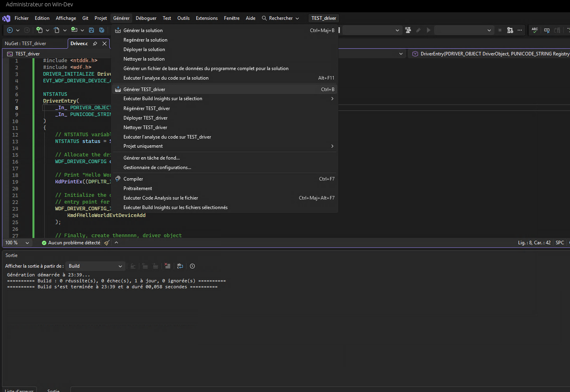
Task: Open the 100 % zoom level dropdown
Action: [27, 243]
